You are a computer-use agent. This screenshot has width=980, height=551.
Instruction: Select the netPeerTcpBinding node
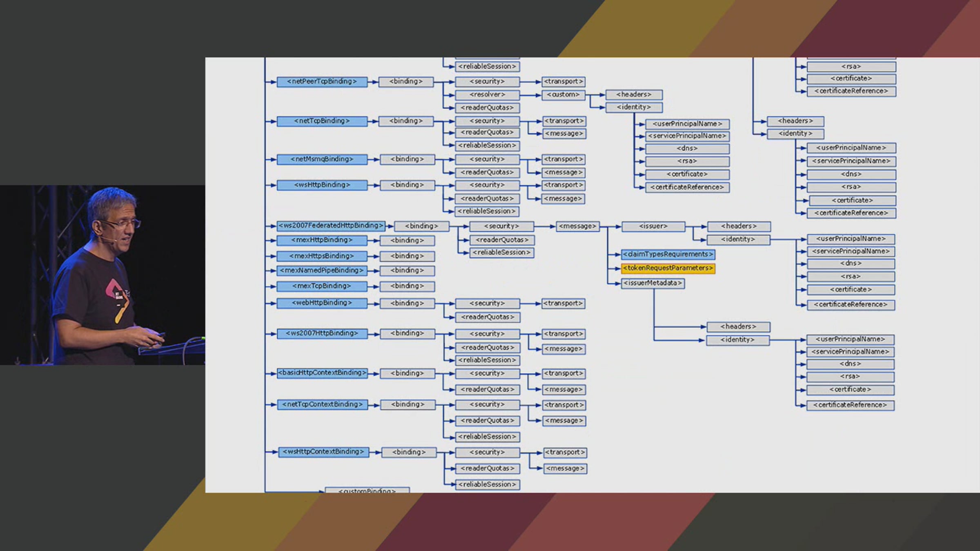click(322, 82)
